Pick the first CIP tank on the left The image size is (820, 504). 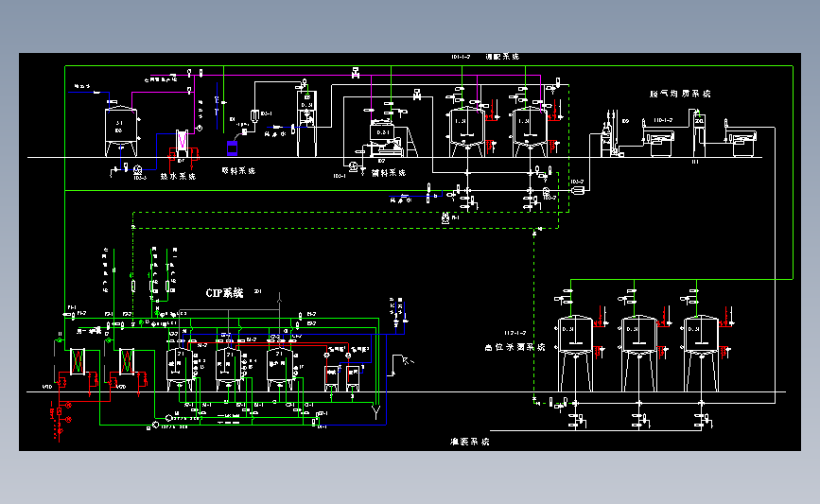click(x=180, y=369)
